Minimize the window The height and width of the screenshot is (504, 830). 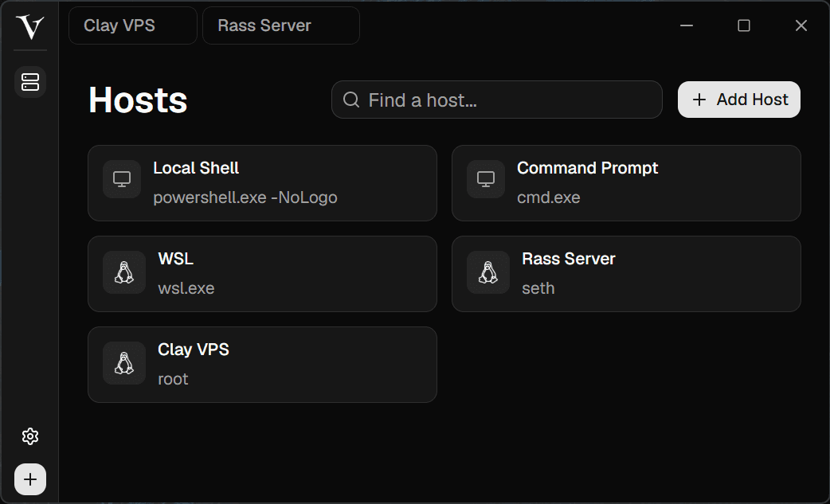click(x=687, y=25)
